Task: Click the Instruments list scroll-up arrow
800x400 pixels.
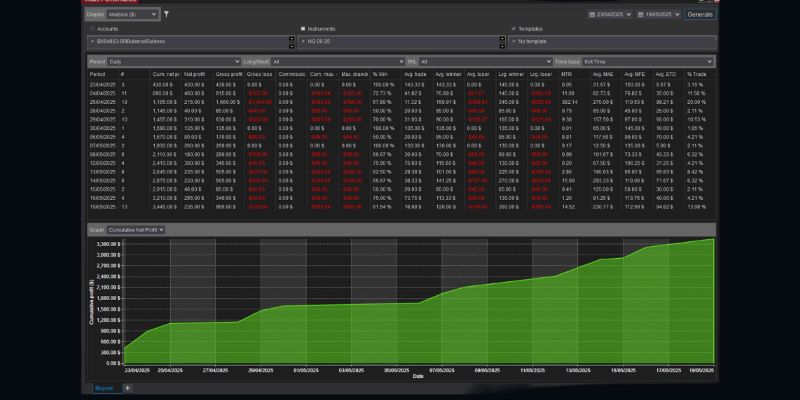Action: [503, 38]
